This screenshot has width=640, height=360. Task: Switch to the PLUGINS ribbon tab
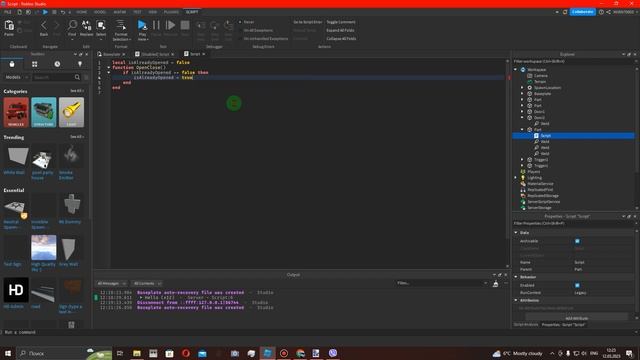click(171, 12)
